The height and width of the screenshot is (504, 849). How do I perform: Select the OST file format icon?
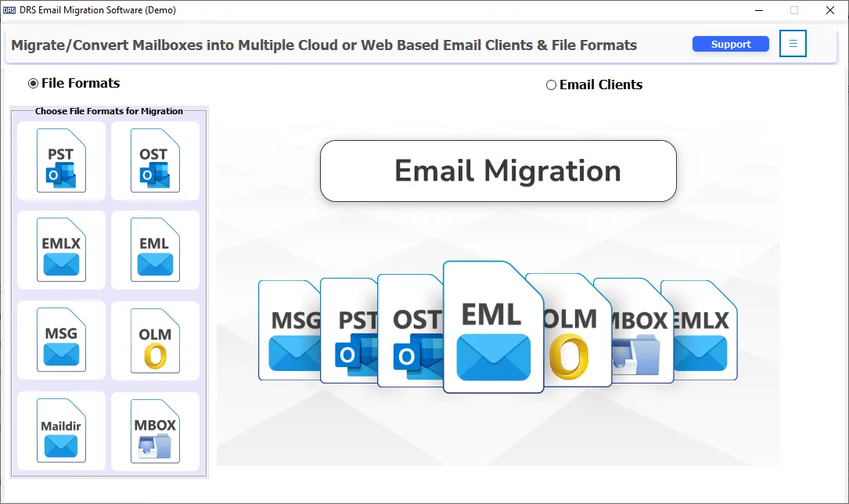coord(155,160)
